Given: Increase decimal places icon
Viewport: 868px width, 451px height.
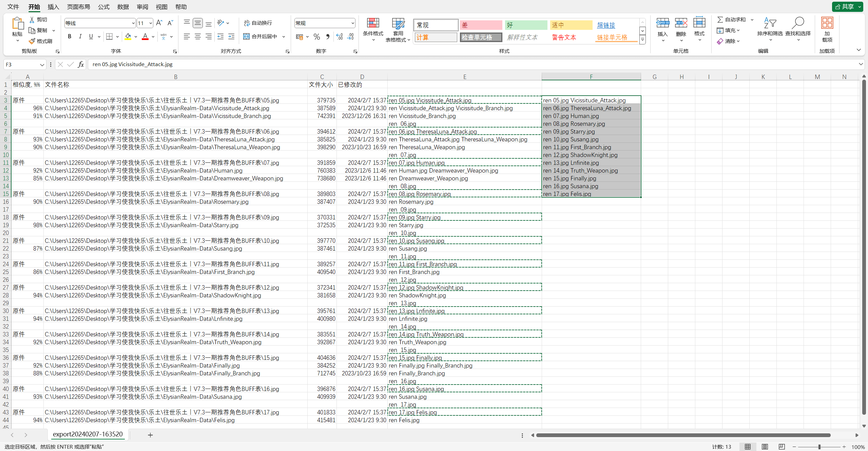Looking at the screenshot, I should (x=339, y=37).
